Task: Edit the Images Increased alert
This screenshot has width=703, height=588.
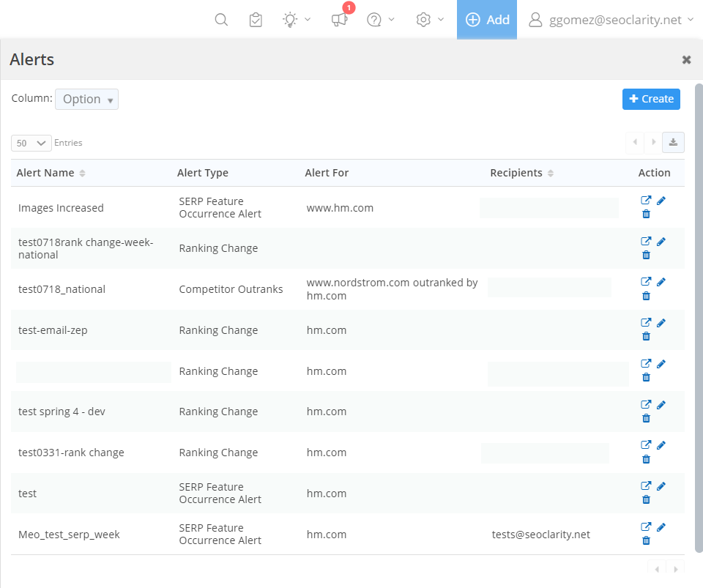Action: pyautogui.click(x=661, y=201)
